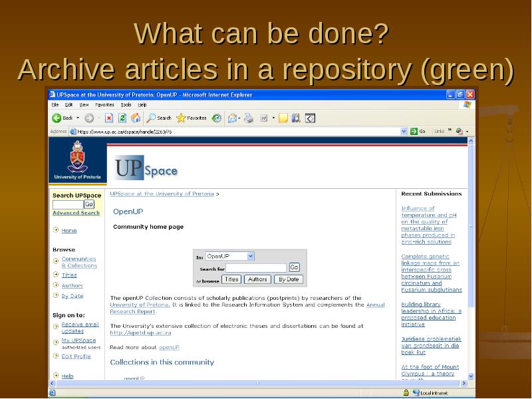Click the Titles browse button
The height and width of the screenshot is (399, 532).
[x=231, y=279]
